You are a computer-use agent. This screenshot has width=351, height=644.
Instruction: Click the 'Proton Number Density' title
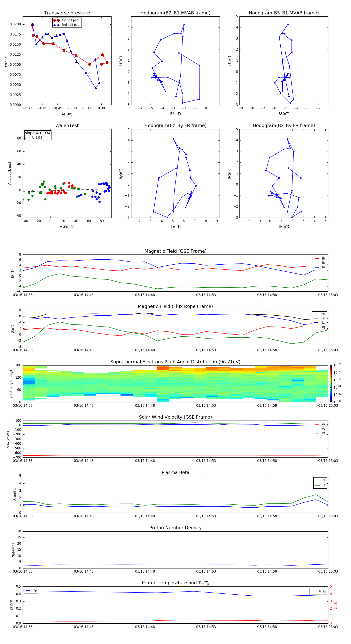[175, 528]
